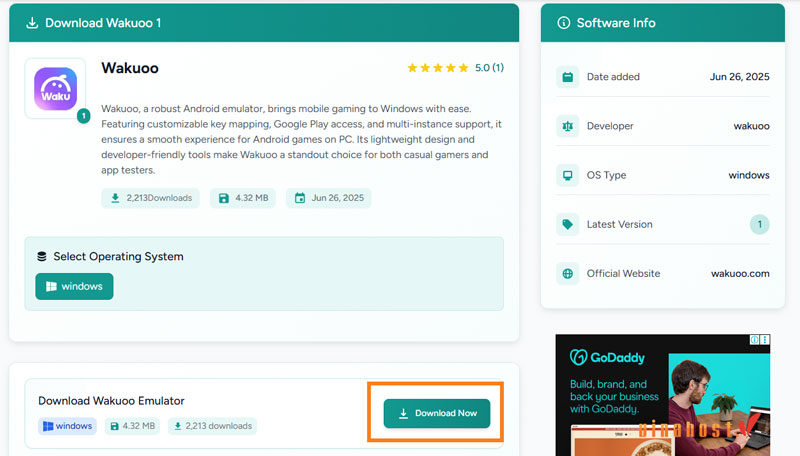Viewport: 800px width, 456px height.
Task: Select the windows operating system button
Action: (x=74, y=286)
